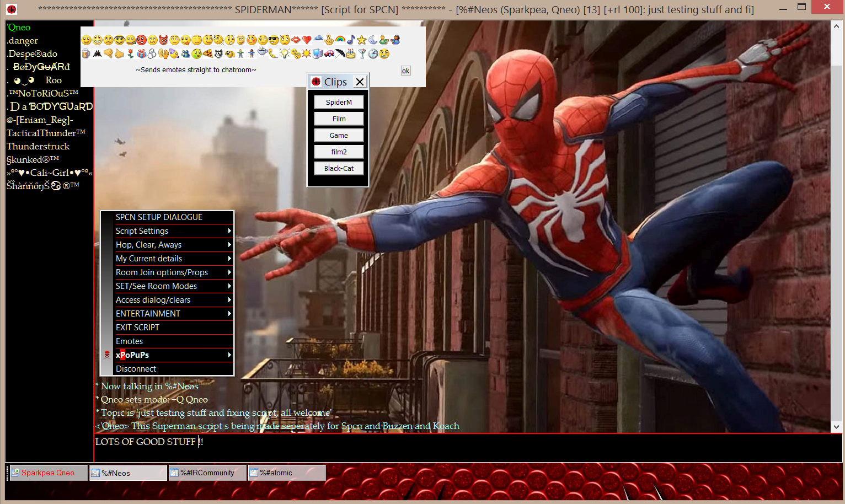Click the chat scrollbar down arrow

(x=836, y=427)
